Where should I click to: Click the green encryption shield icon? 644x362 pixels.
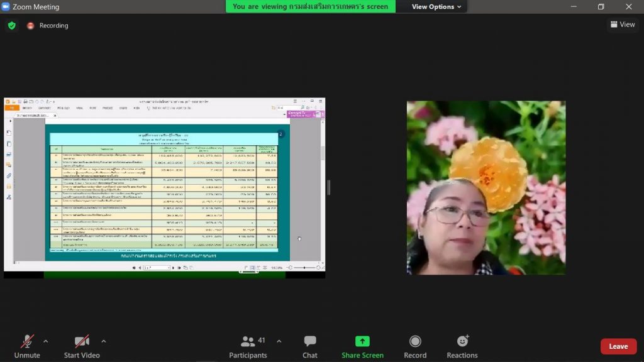pos(11,26)
